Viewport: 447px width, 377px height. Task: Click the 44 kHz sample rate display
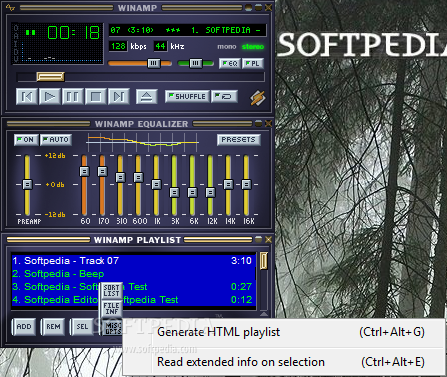pos(160,46)
